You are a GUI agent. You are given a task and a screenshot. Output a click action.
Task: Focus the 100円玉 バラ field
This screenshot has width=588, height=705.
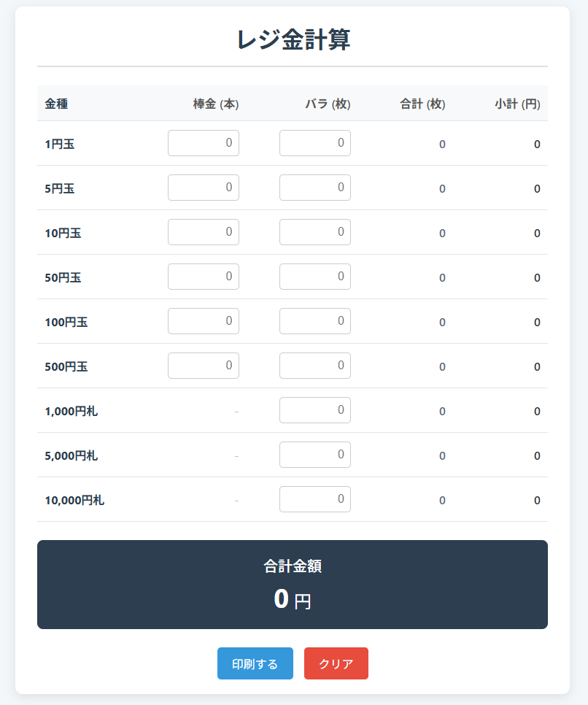tap(314, 321)
